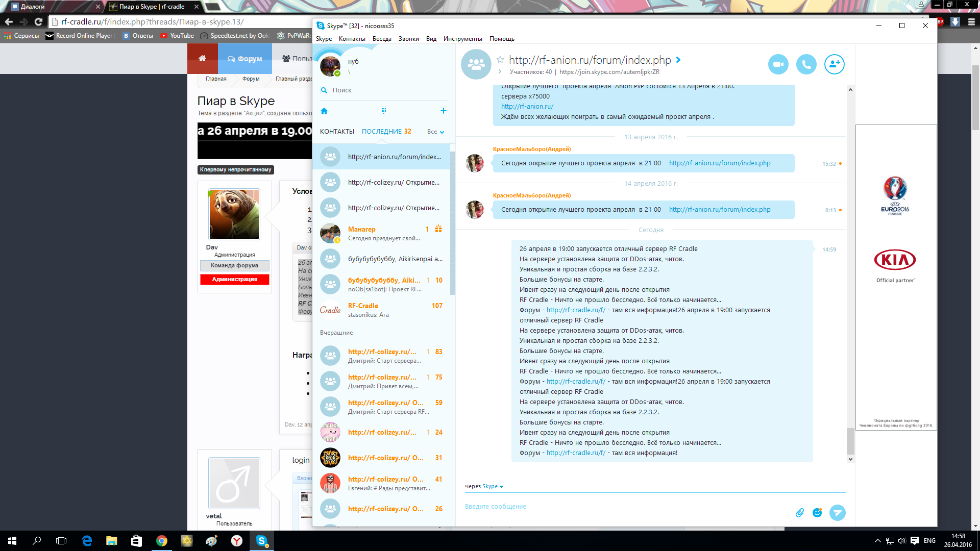Open the emoticon picker
The height and width of the screenshot is (551, 980).
coord(817,512)
